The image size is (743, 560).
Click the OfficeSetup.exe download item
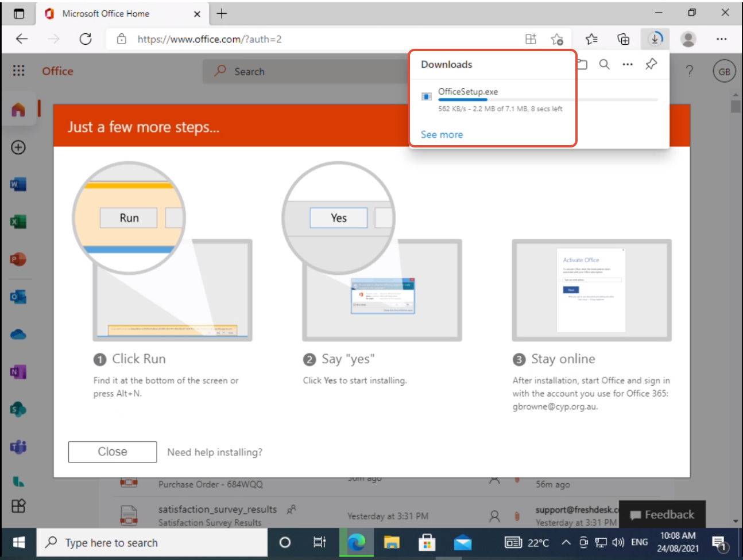(x=539, y=100)
